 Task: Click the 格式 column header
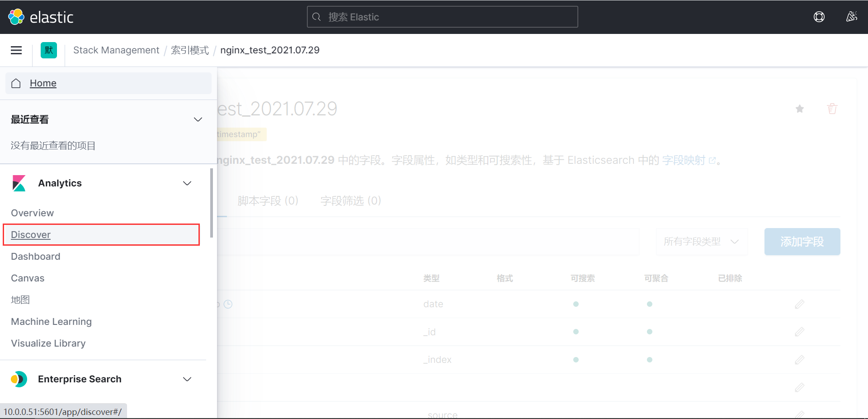click(505, 278)
